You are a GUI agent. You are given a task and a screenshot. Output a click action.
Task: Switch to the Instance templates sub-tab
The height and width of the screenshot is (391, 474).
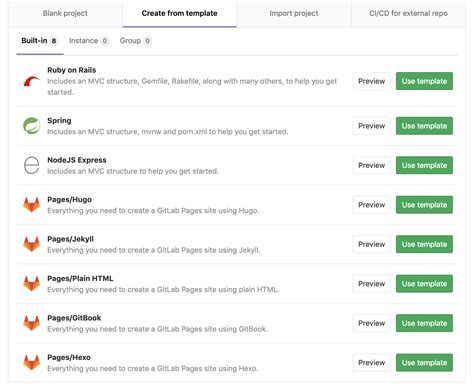click(x=89, y=41)
